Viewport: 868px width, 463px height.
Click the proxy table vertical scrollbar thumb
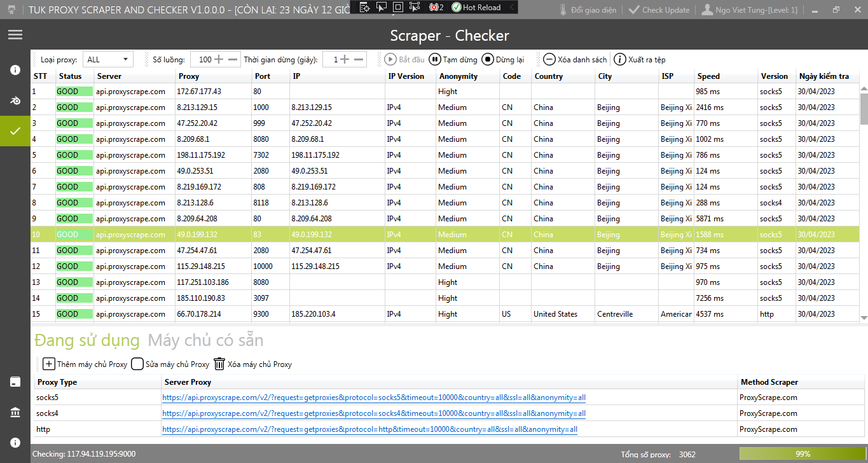pyautogui.click(x=864, y=108)
